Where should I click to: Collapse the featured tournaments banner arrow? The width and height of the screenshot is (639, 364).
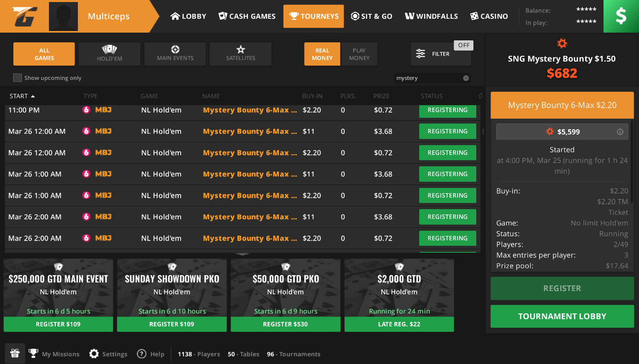pos(243,254)
